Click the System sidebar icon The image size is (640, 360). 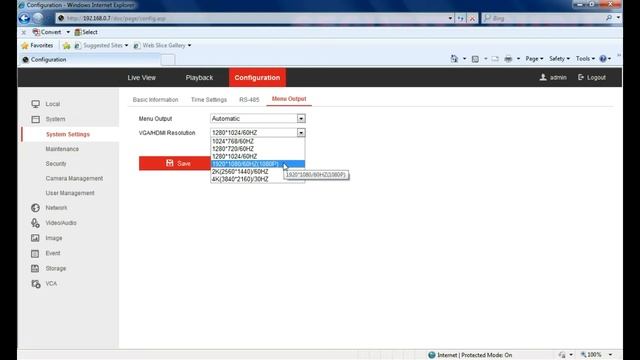(36, 119)
